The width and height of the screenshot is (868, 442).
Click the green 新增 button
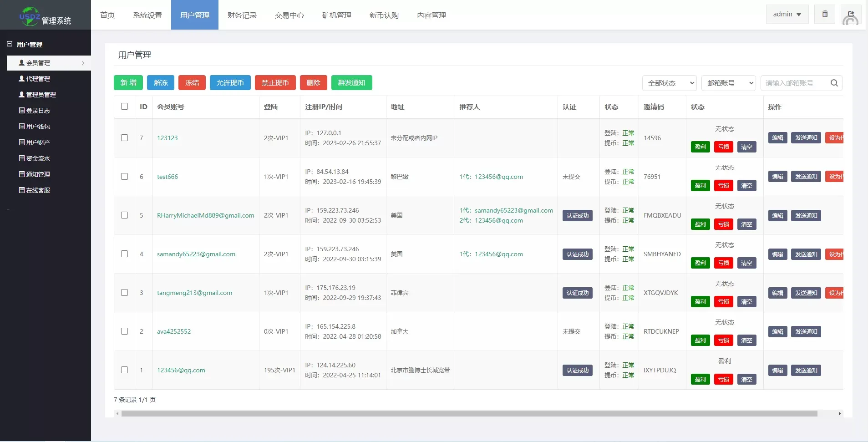[128, 83]
